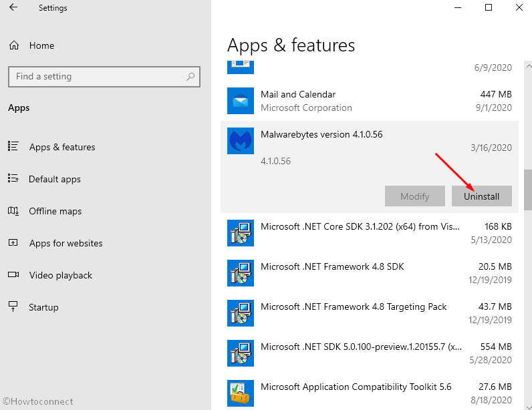Click the 8/18/2020 install date
This screenshot has height=410, width=532.
(x=491, y=400)
